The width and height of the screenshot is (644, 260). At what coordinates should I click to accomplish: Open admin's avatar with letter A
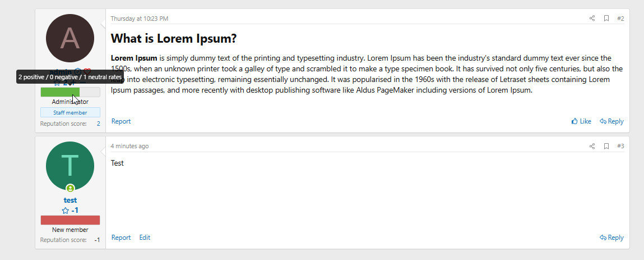70,38
